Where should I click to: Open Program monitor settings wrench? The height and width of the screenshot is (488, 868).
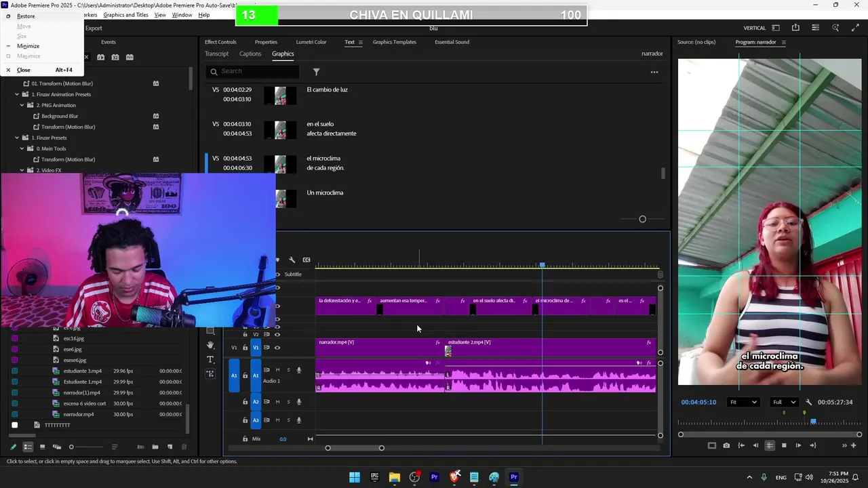(x=808, y=402)
